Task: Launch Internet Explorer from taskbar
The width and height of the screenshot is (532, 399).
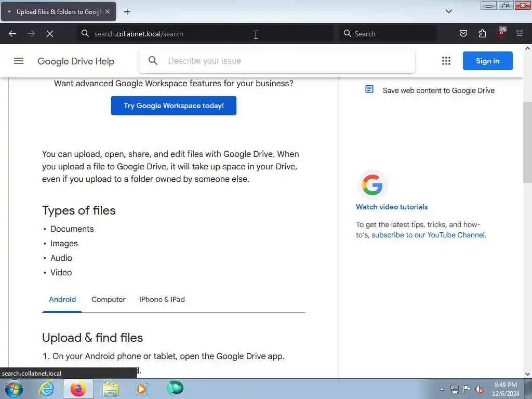Action: click(46, 389)
